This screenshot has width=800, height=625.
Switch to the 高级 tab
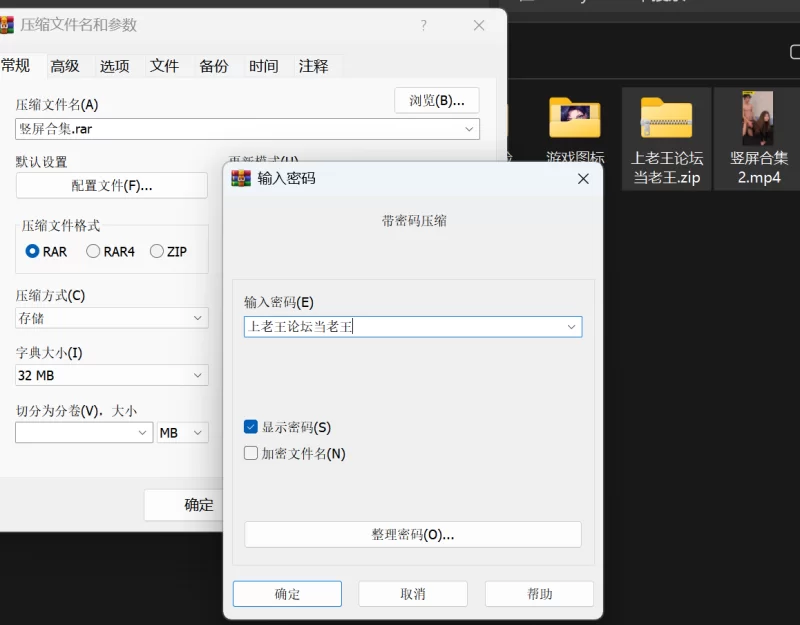[x=65, y=66]
